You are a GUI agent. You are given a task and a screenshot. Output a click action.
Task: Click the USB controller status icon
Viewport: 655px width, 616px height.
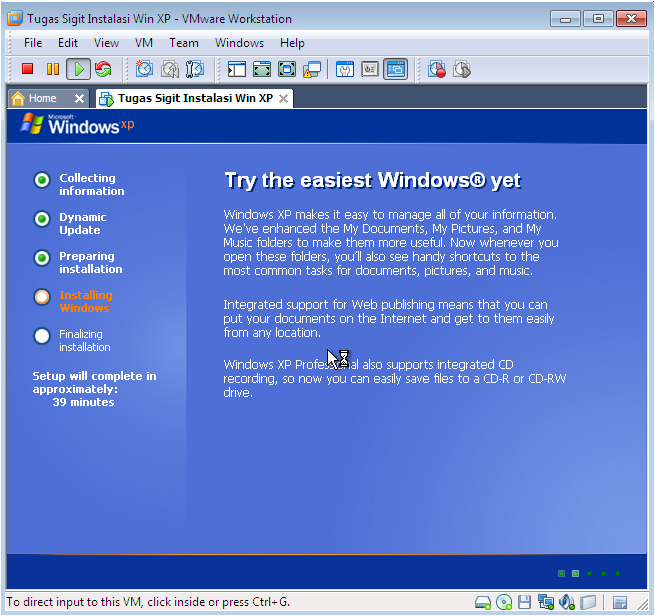pos(588,602)
